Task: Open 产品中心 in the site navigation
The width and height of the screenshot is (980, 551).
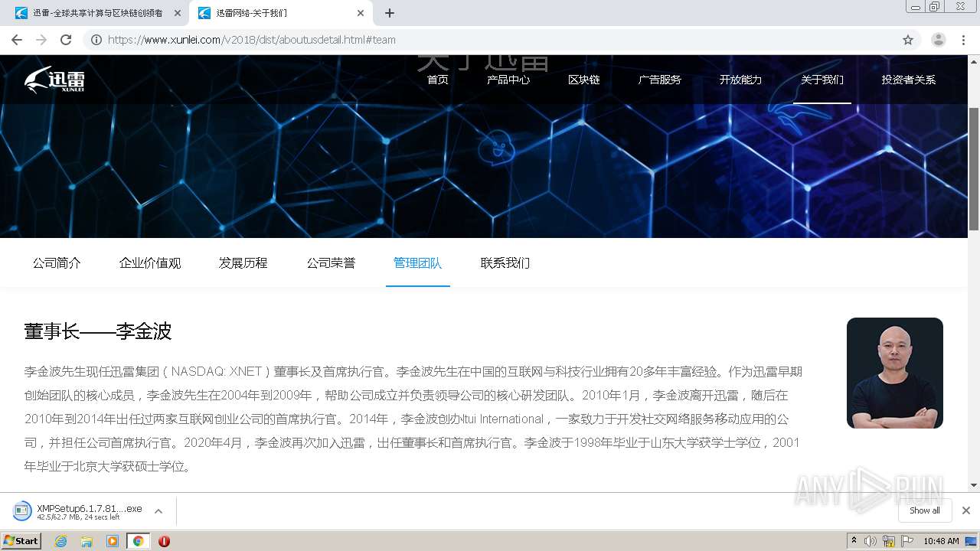Action: coord(508,80)
